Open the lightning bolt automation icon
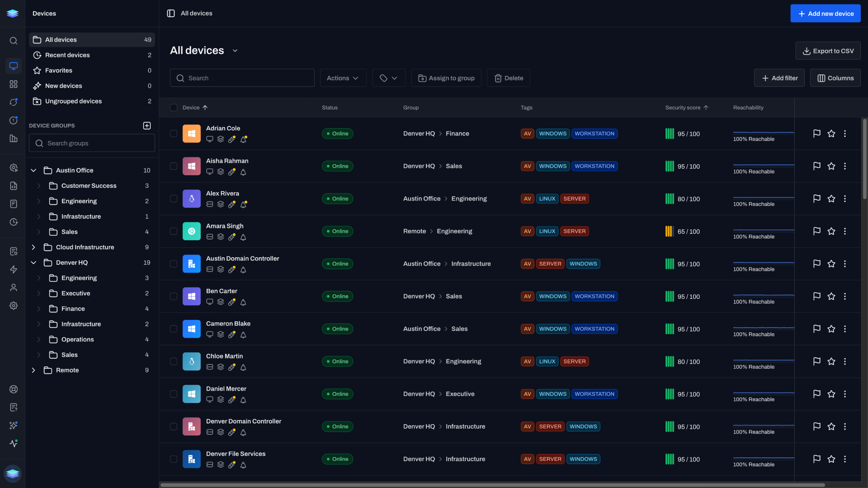The width and height of the screenshot is (868, 488). [14, 269]
